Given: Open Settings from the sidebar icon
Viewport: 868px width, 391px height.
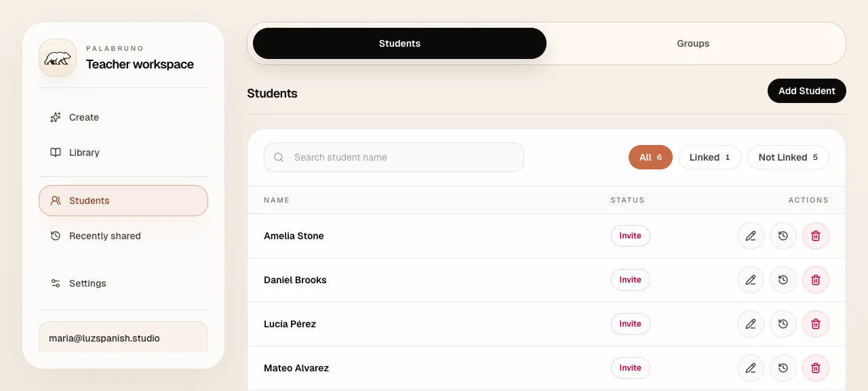Looking at the screenshot, I should pyautogui.click(x=55, y=283).
